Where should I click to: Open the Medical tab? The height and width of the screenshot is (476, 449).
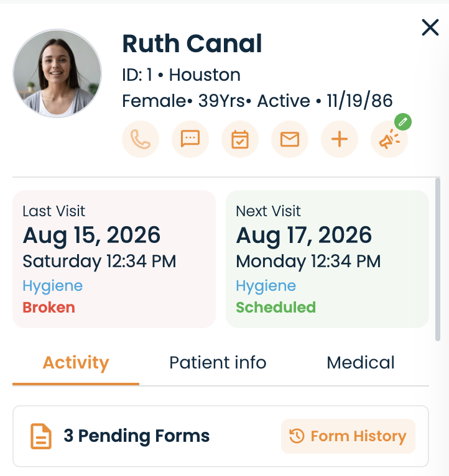[361, 362]
